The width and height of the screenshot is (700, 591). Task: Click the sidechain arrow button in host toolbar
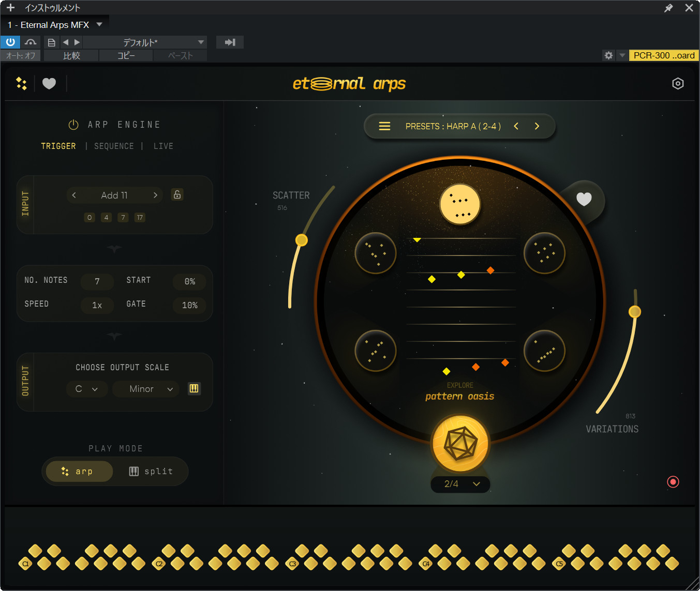coord(230,42)
